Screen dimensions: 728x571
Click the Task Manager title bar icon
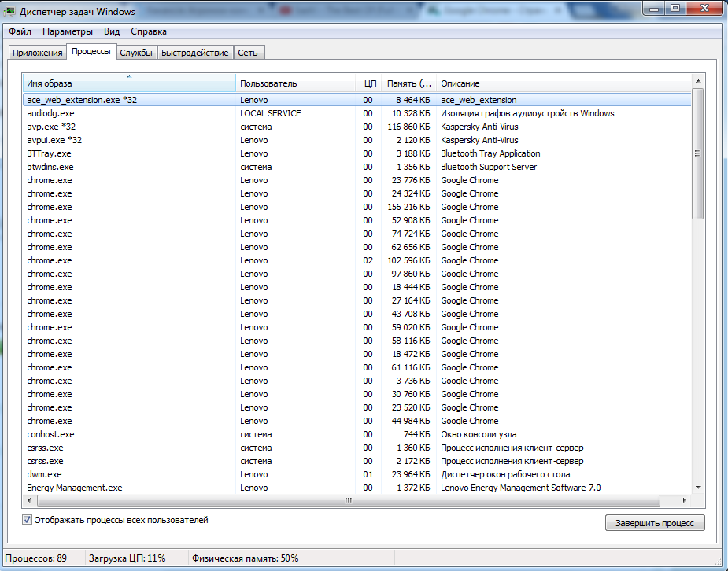[x=9, y=12]
